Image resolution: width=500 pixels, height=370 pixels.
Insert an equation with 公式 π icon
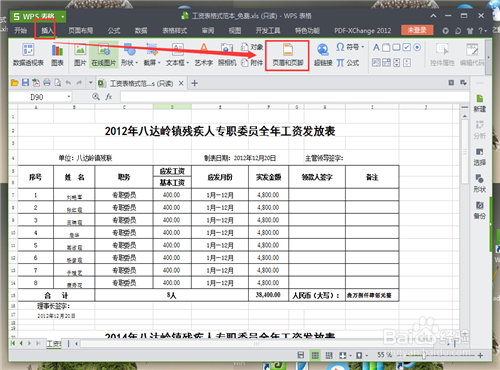(348, 63)
